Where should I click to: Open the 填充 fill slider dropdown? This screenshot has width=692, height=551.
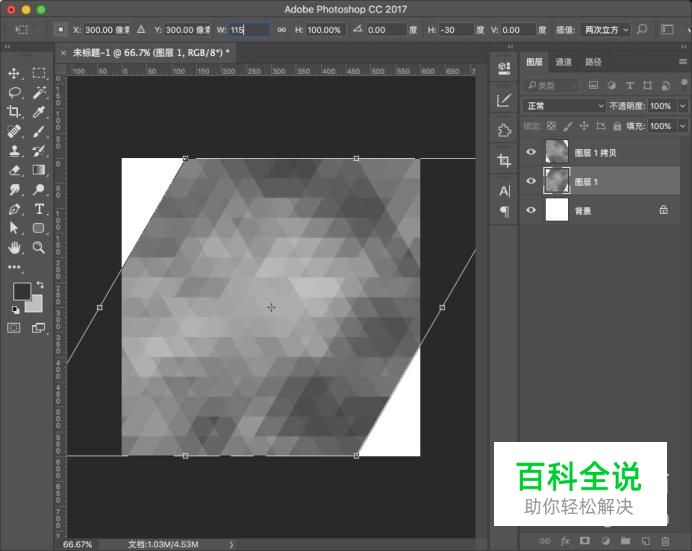coord(683,126)
